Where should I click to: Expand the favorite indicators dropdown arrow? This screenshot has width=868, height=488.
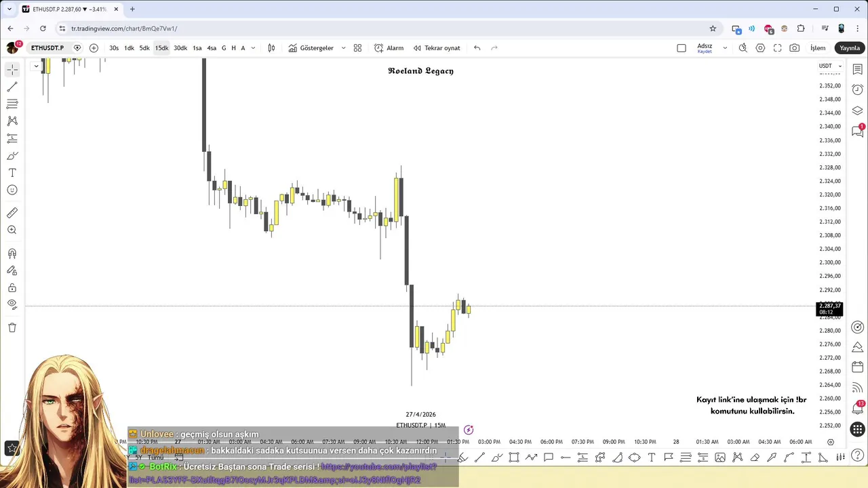(x=343, y=48)
